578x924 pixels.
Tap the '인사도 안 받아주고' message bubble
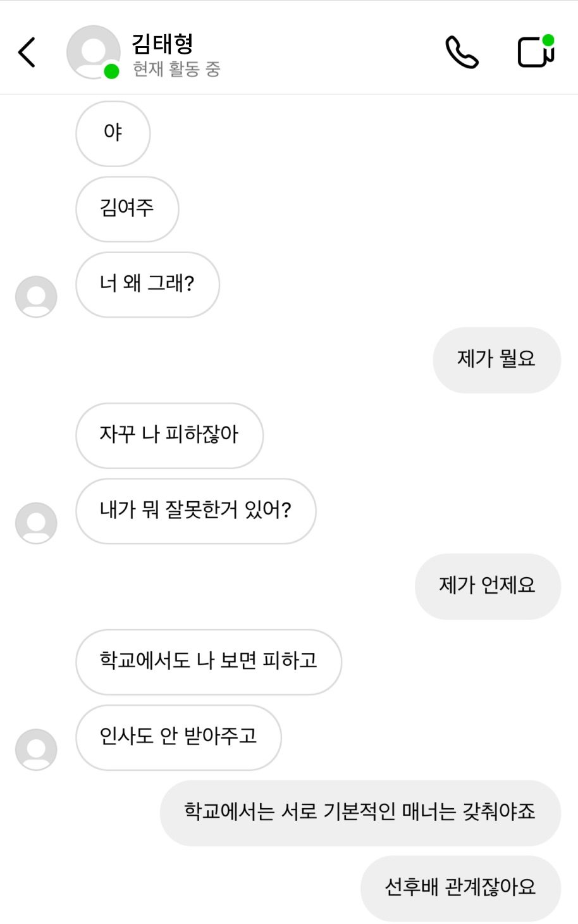click(178, 737)
